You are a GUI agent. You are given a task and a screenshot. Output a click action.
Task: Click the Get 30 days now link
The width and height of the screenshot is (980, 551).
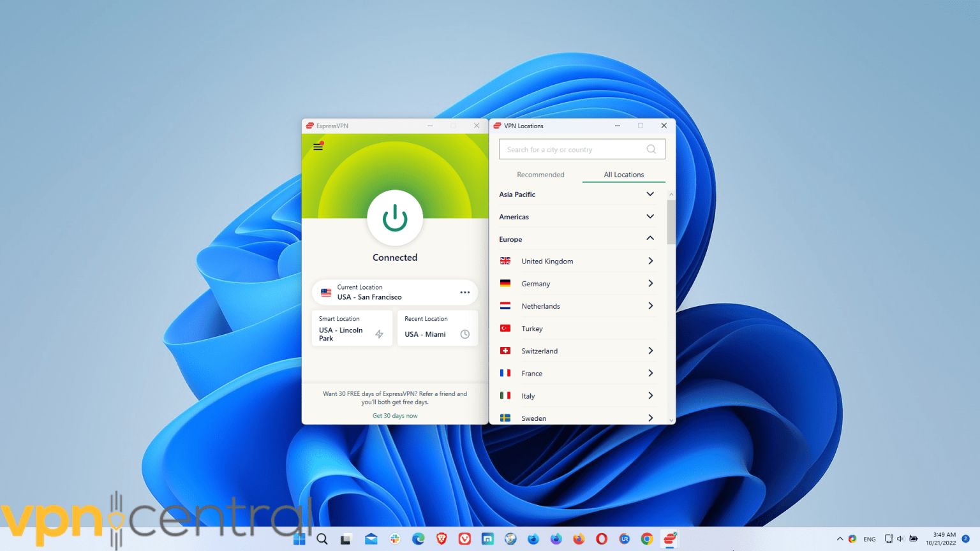(x=395, y=416)
